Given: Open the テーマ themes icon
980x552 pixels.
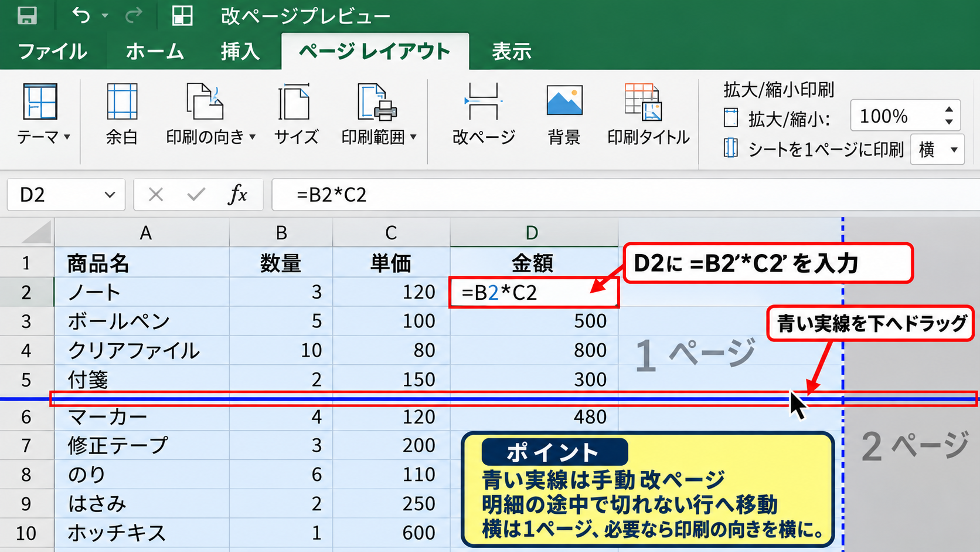Looking at the screenshot, I should coord(40,101).
